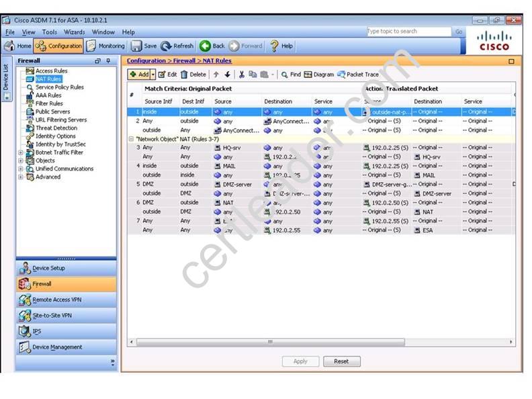The image size is (532, 399).
Task: Open the View menu
Action: click(28, 32)
